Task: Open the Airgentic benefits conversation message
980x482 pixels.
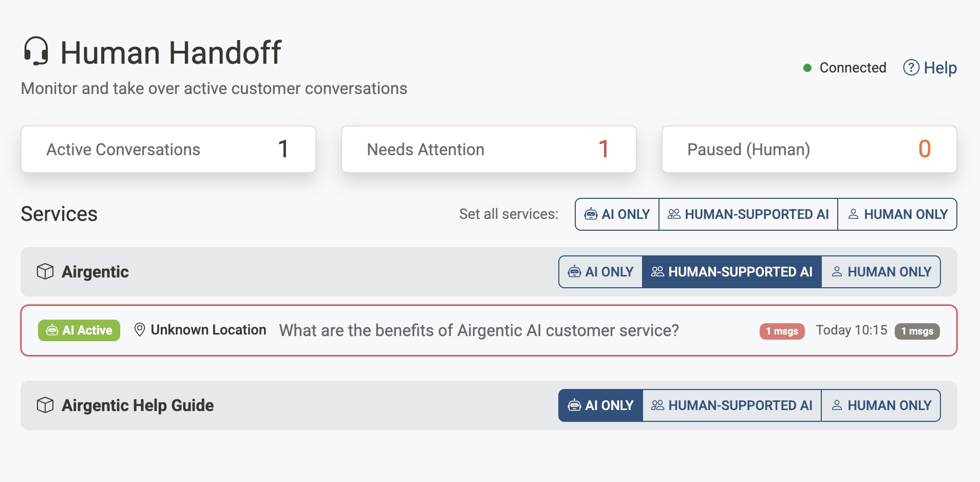Action: point(479,330)
